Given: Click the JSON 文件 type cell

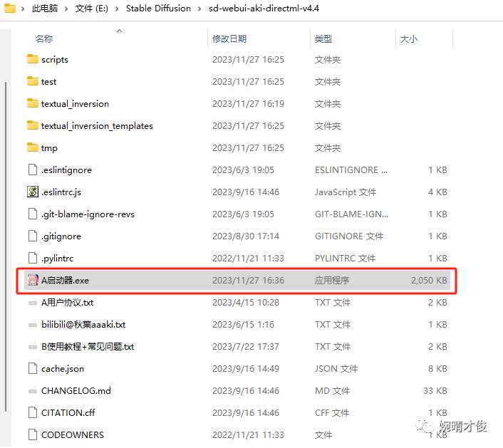Looking at the screenshot, I should 336,368.
